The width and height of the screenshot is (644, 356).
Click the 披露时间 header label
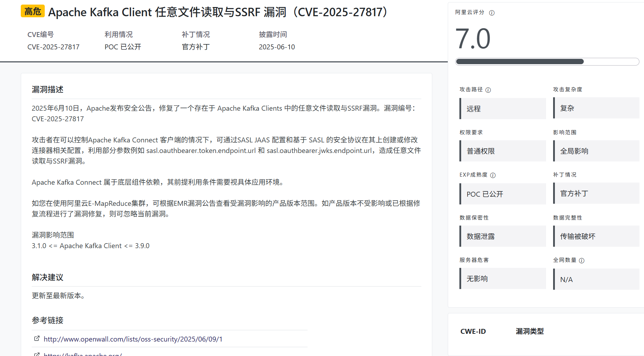(x=273, y=35)
